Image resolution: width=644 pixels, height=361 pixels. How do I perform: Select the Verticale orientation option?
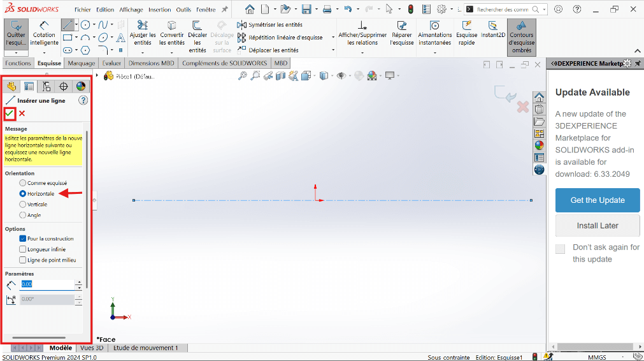[23, 204]
